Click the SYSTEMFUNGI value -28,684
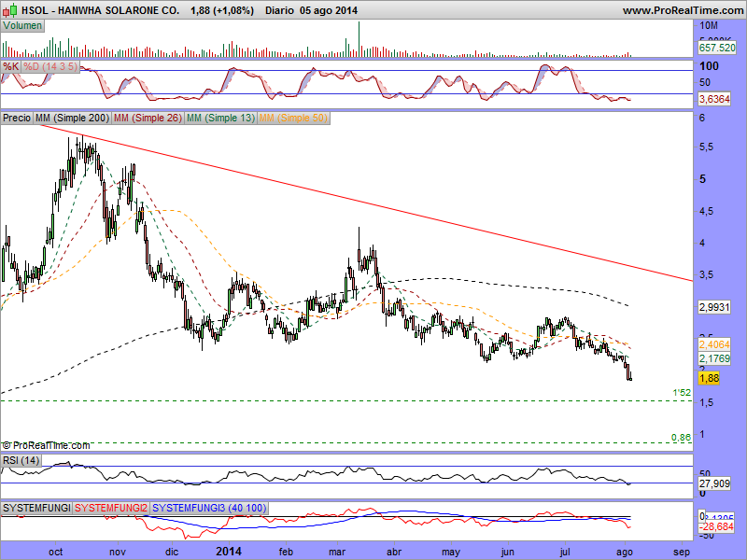The height and width of the screenshot is (560, 747). tap(716, 526)
